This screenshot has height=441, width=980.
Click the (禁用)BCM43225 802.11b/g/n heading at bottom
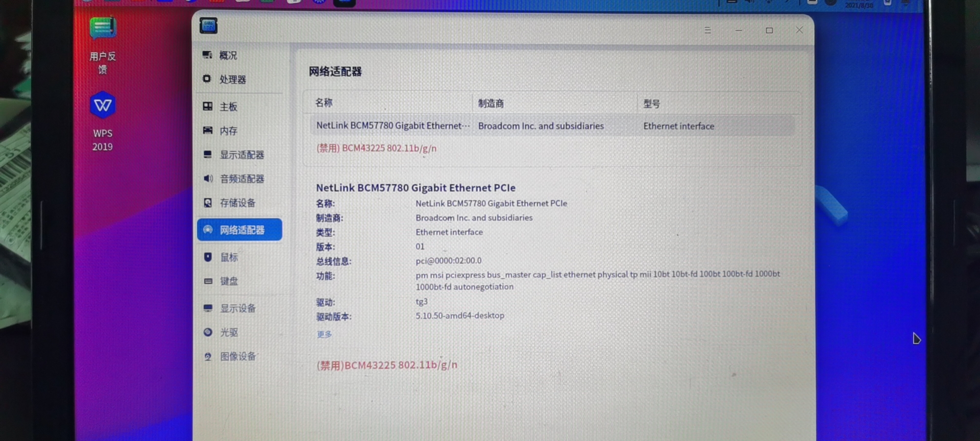click(x=387, y=365)
